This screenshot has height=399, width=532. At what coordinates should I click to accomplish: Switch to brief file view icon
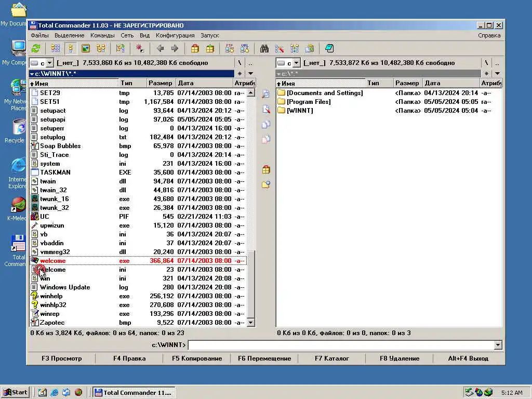[x=55, y=48]
